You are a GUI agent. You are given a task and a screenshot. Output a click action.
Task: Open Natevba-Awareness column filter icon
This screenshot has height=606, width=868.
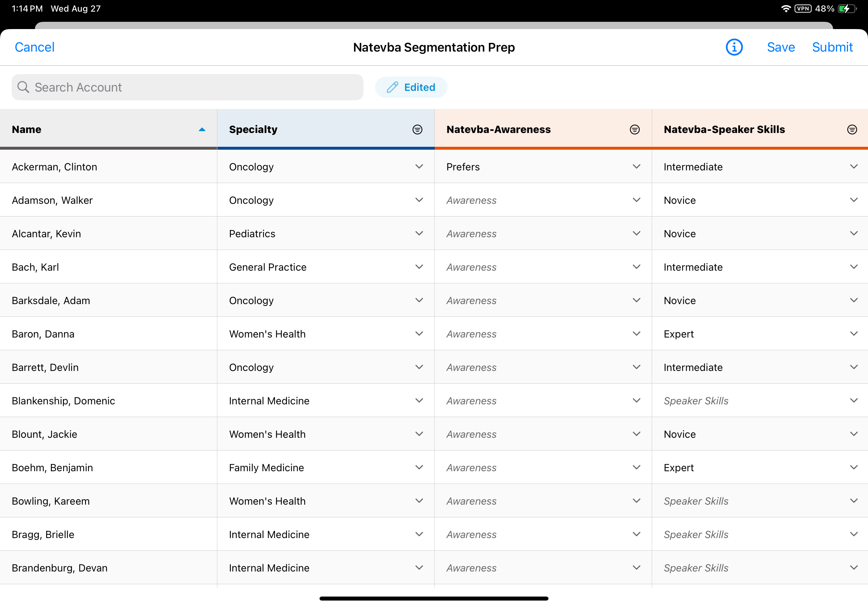pos(634,130)
